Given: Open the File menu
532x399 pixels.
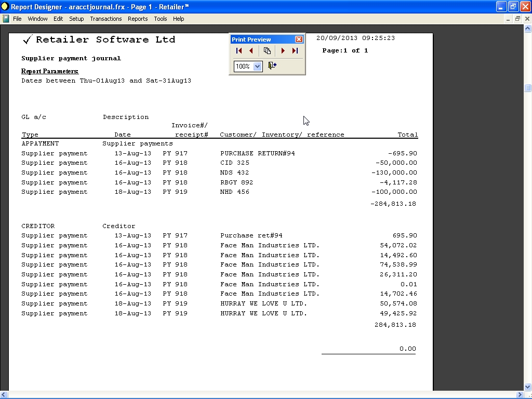Looking at the screenshot, I should [17, 19].
